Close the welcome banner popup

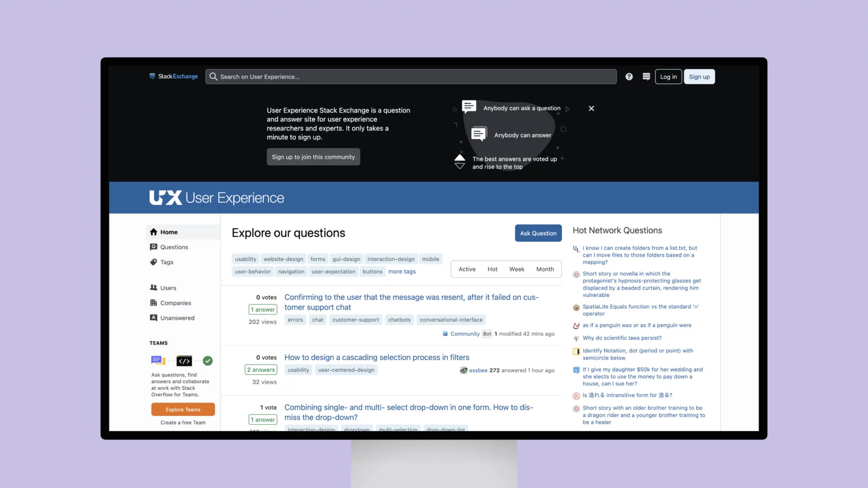click(591, 108)
